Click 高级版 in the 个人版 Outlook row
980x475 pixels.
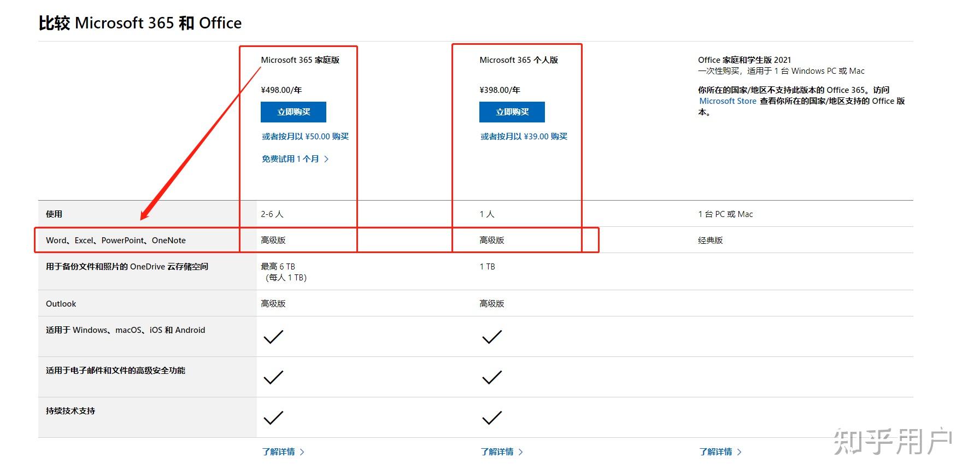coord(492,304)
